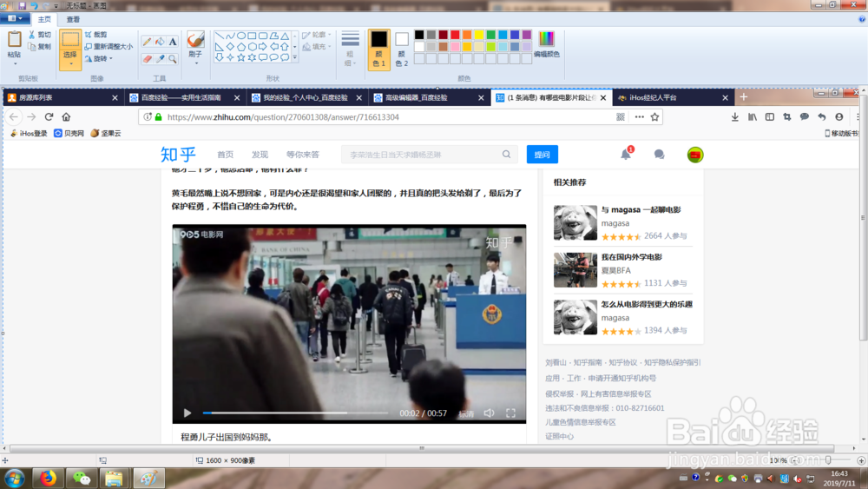Seek on the video progress bar

296,413
